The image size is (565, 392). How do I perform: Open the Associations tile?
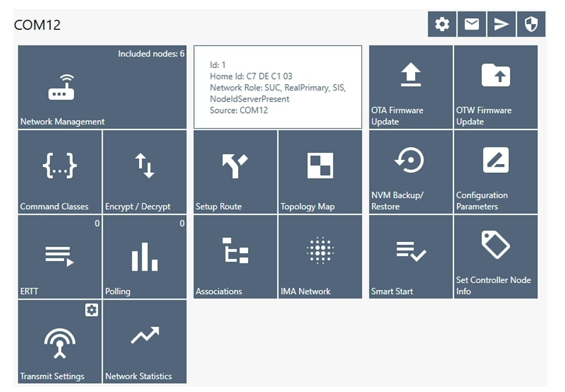tap(235, 257)
